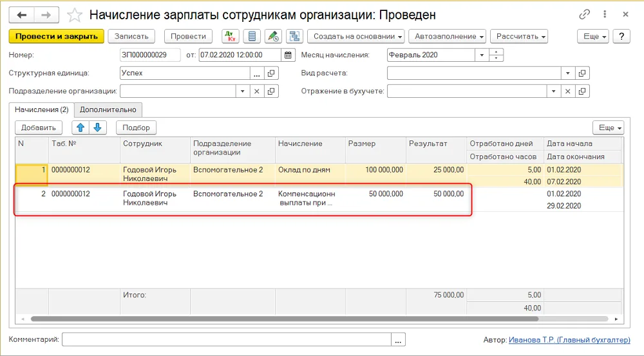Click the Отработано дней column header
Screen dimensions: 644x356
coord(505,144)
